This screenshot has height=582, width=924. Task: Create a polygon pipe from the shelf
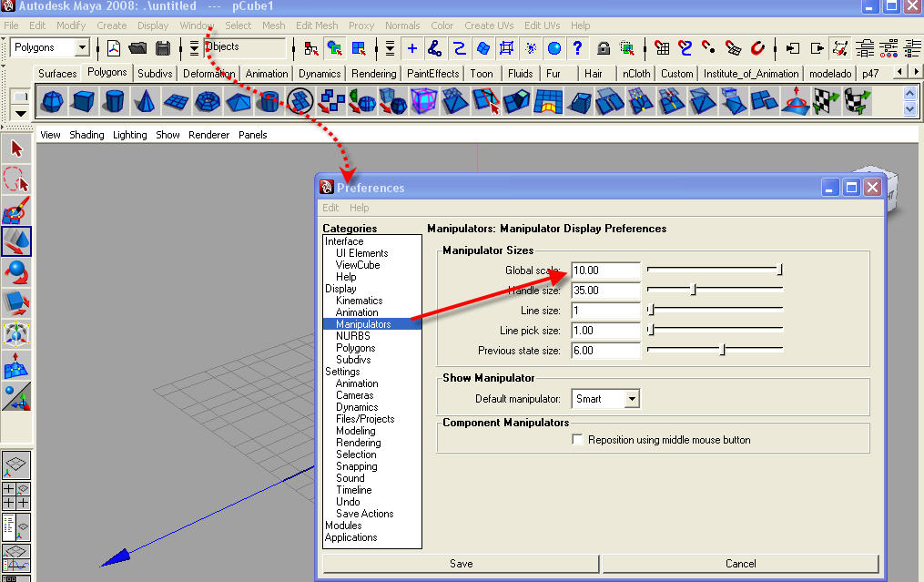pos(269,101)
